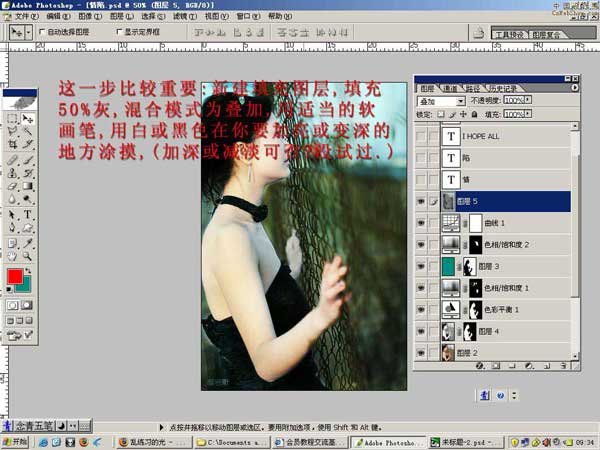This screenshot has width=600, height=450.
Task: Open Layers panel flyout menu arrow
Action: [574, 88]
